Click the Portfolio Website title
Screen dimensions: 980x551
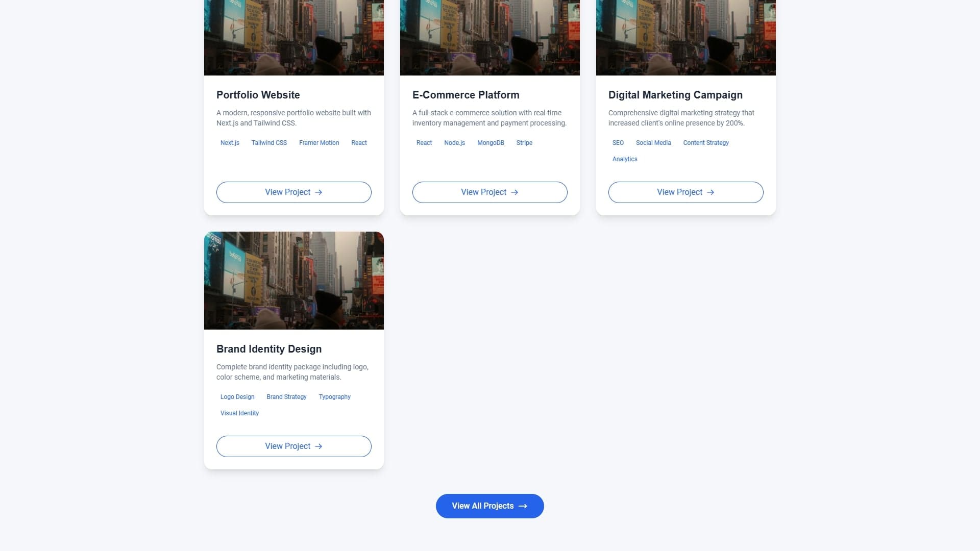coord(258,95)
